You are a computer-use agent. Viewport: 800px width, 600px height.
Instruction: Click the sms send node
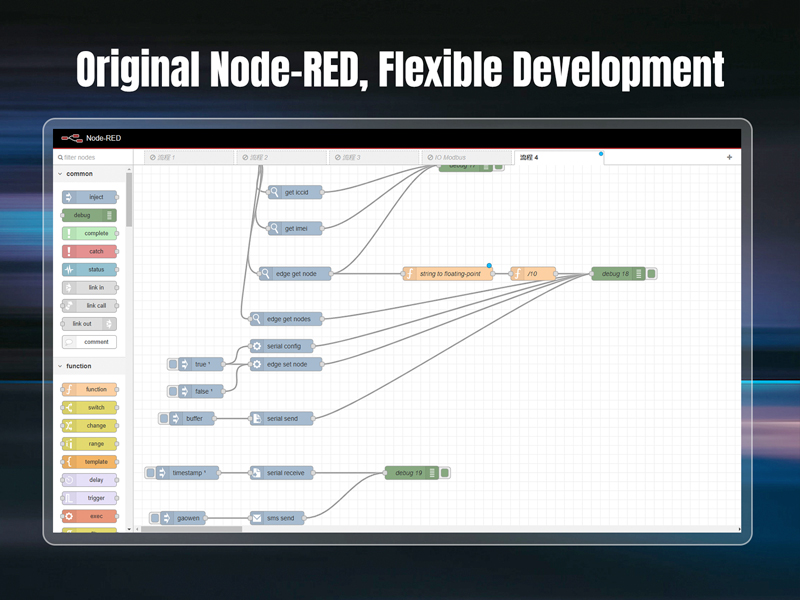(277, 518)
